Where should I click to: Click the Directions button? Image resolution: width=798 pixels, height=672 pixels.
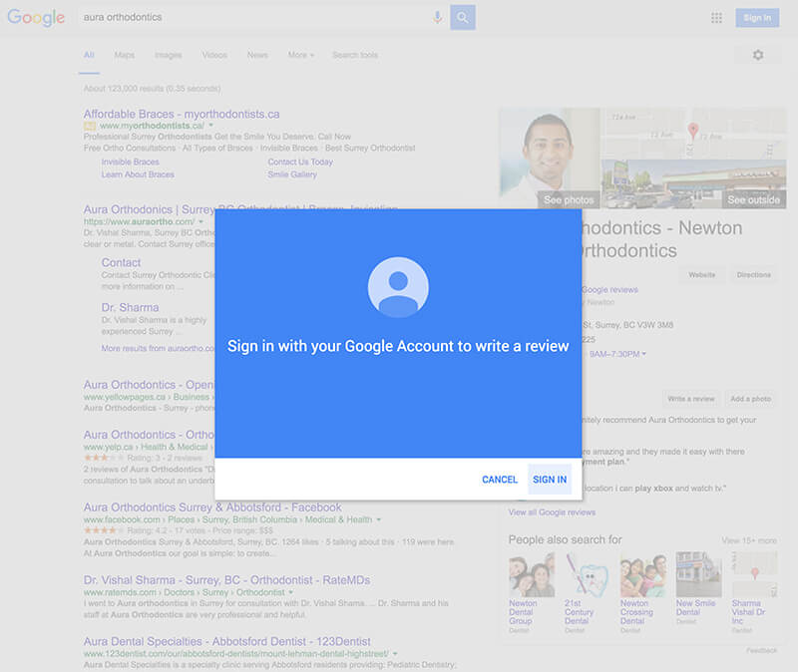(x=754, y=275)
